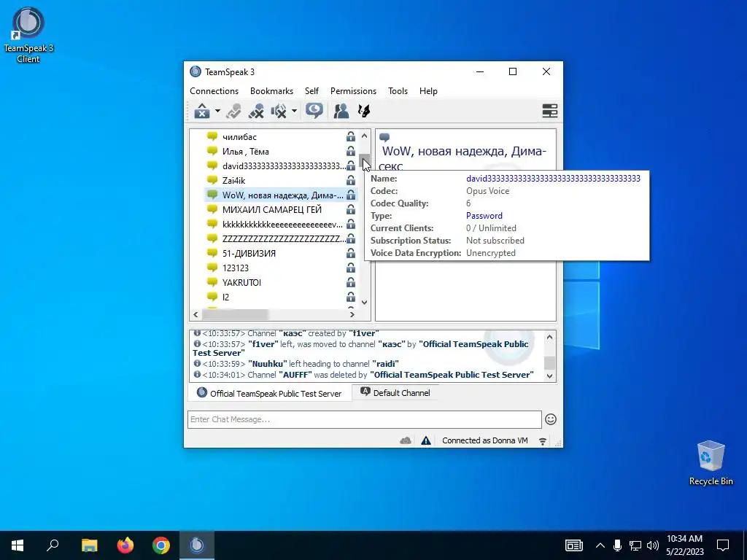
Task: Click the padlock icon on the Zai4ik row
Action: [351, 181]
